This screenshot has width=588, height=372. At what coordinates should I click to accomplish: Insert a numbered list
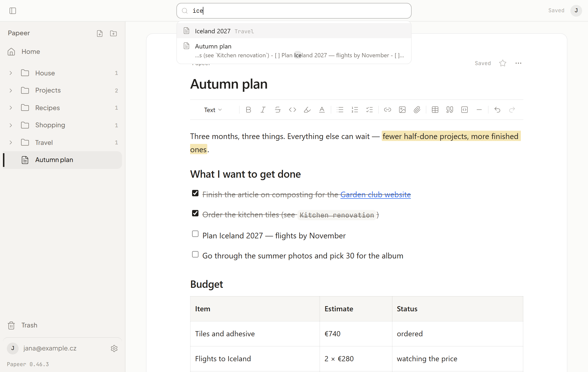point(355,110)
